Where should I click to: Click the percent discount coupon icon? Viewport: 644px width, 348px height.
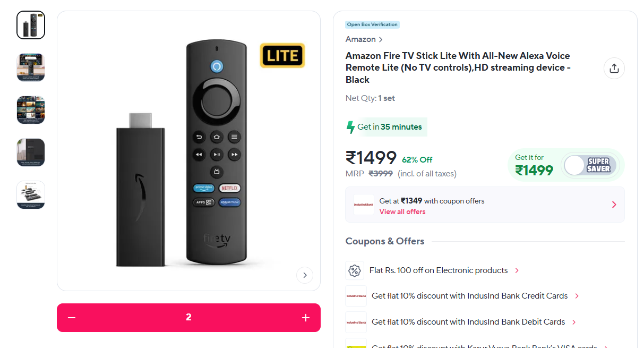coord(355,270)
